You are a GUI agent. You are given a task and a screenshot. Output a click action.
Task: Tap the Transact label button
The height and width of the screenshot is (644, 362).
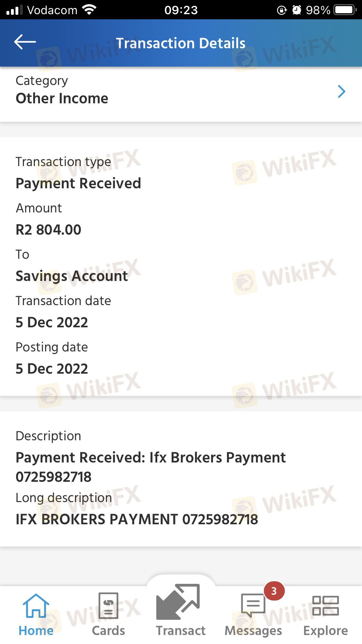[x=181, y=631]
